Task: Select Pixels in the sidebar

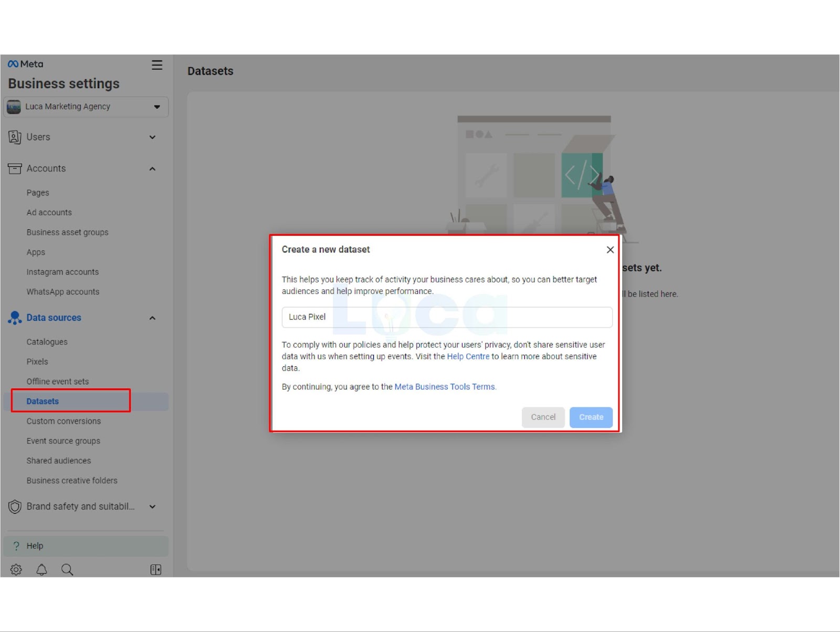Action: (37, 362)
